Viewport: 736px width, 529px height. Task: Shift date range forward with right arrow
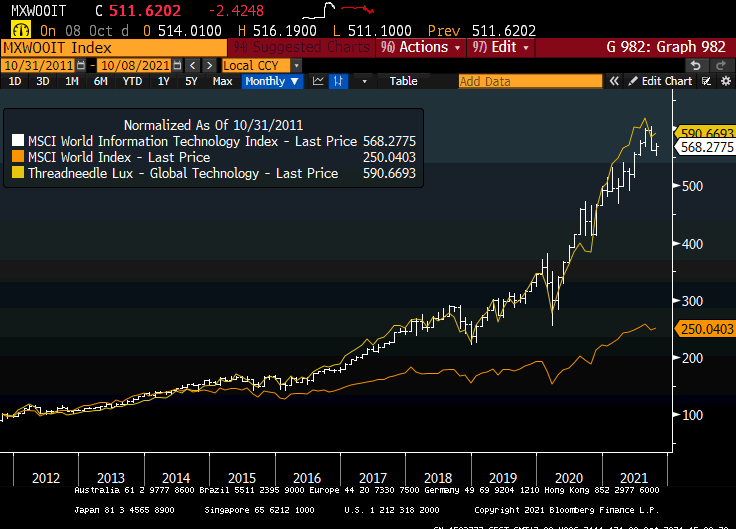[209, 65]
